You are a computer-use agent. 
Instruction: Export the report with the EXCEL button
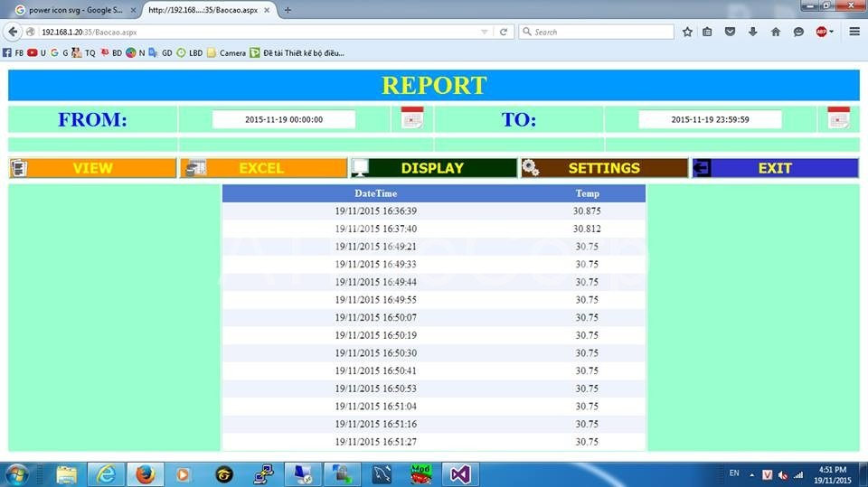262,168
